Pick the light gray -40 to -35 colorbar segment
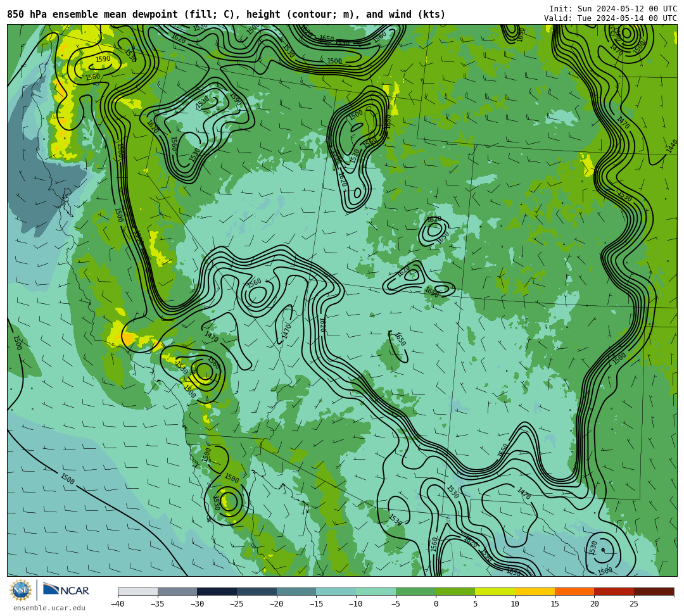The width and height of the screenshot is (684, 616). coord(138,591)
